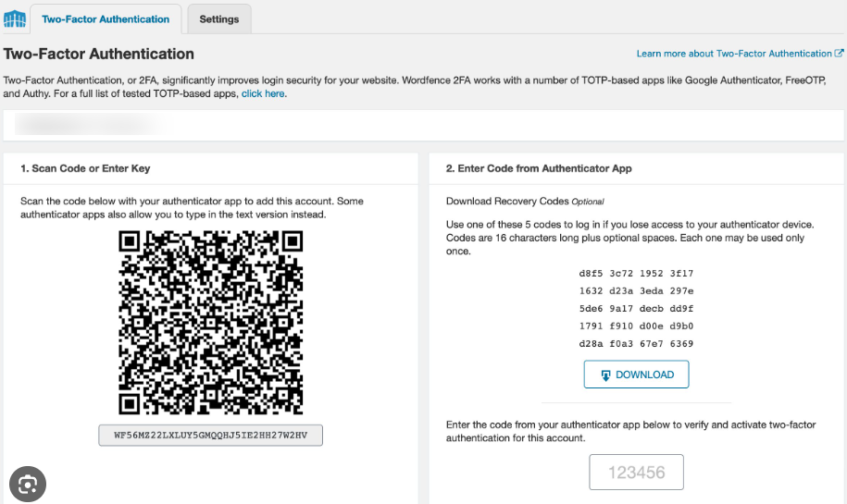Click the QR code image
Viewport: 847px width, 504px height.
(x=211, y=323)
